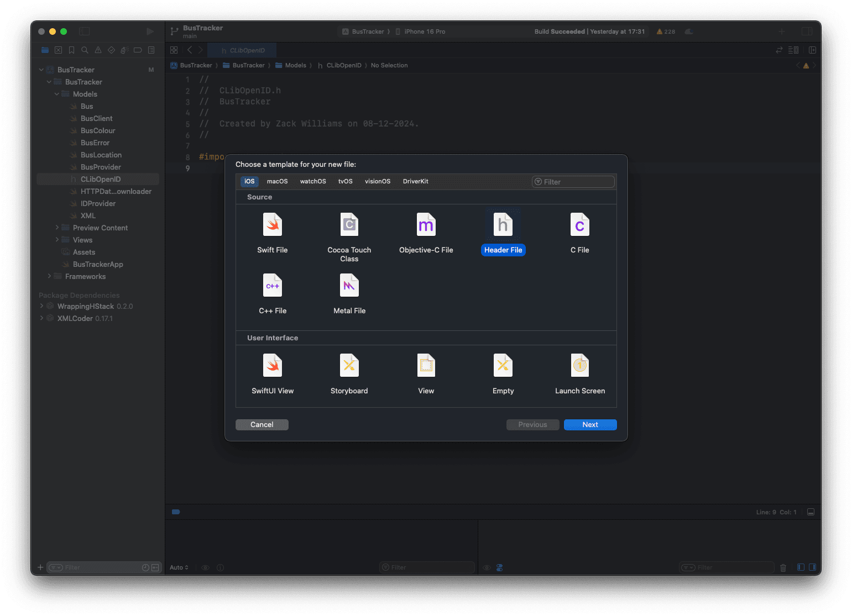This screenshot has width=852, height=616.
Task: Toggle recent files filter in navigator
Action: coord(145,567)
